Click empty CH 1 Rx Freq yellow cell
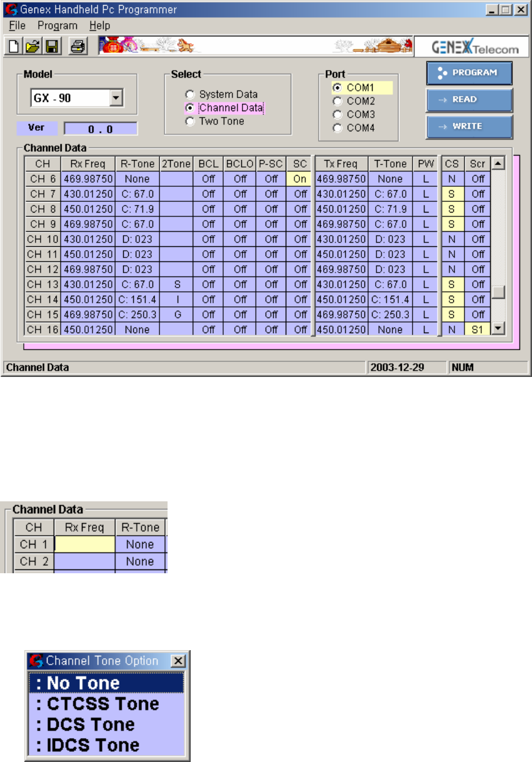 85,544
